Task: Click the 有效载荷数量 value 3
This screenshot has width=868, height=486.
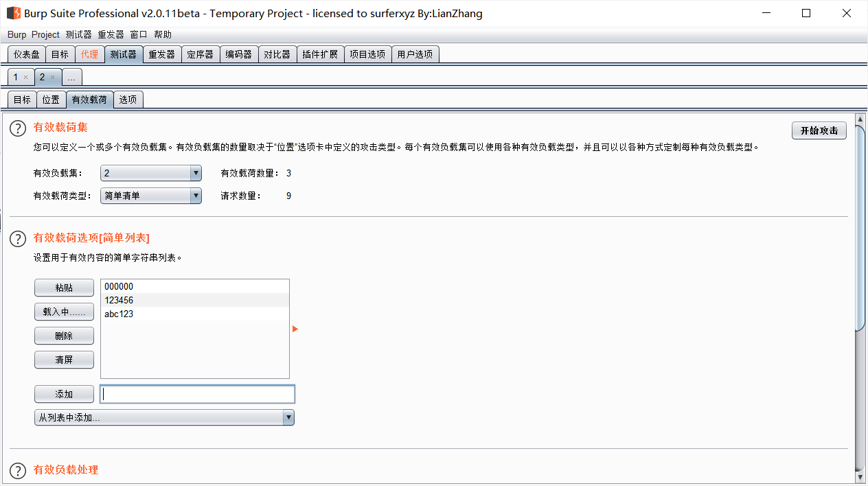Action: pos(289,173)
